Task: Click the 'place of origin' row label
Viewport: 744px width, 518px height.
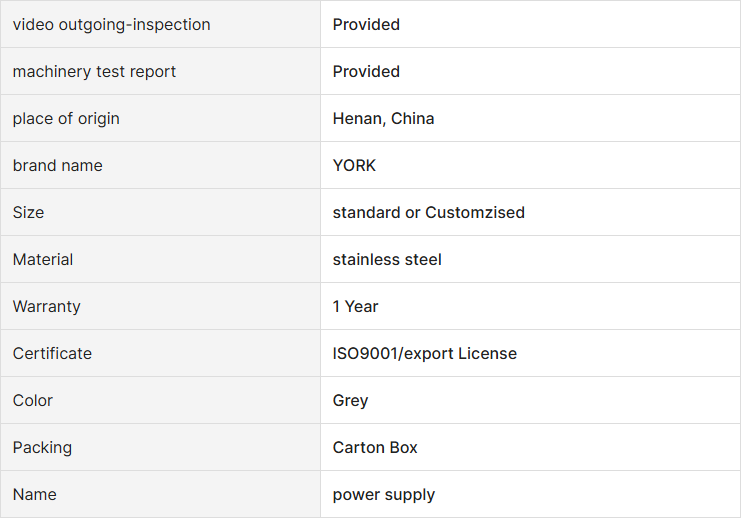Action: [x=66, y=118]
